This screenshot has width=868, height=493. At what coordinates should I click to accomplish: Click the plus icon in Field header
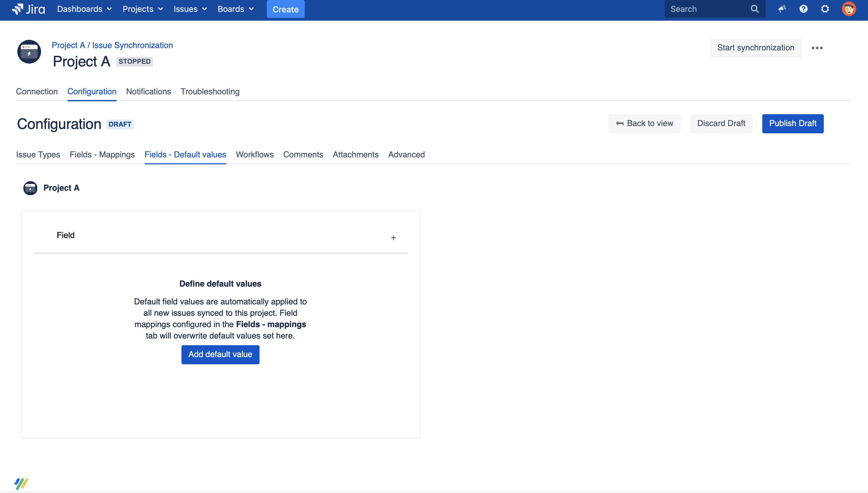tap(393, 238)
